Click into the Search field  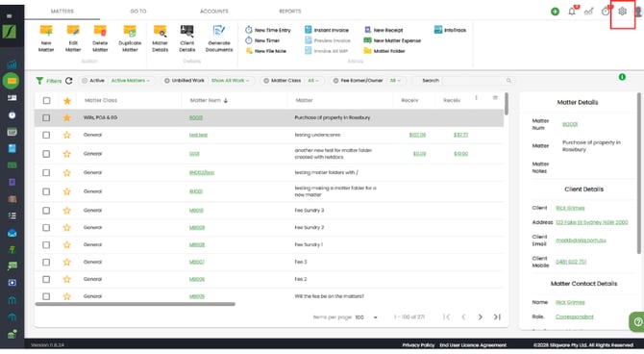pos(475,81)
